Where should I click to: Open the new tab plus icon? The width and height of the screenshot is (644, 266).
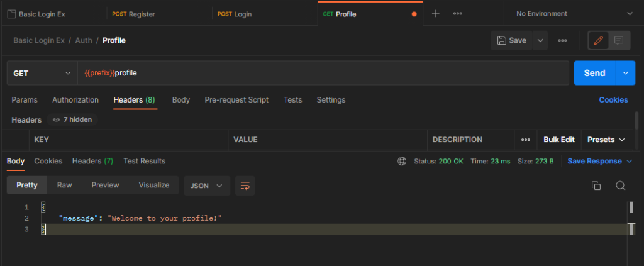pyautogui.click(x=436, y=14)
